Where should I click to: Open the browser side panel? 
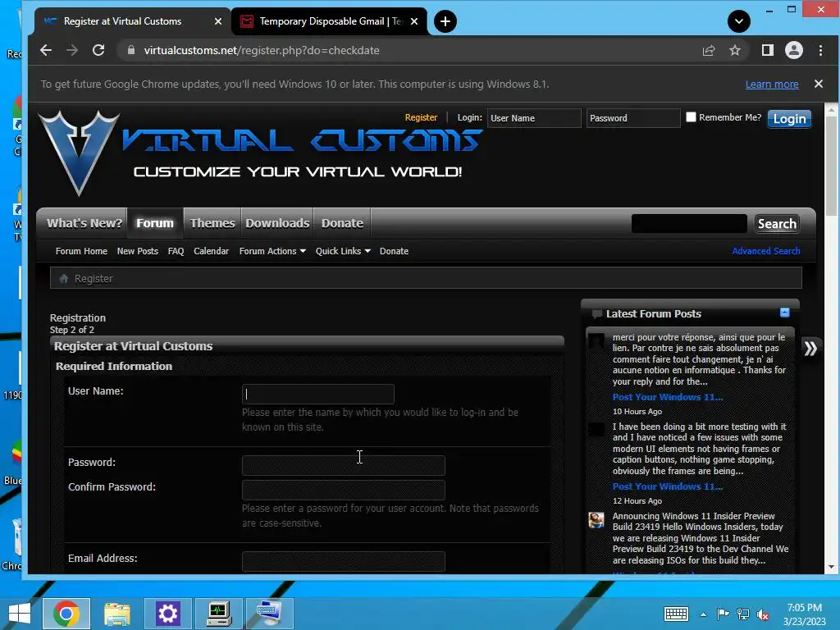coord(768,50)
